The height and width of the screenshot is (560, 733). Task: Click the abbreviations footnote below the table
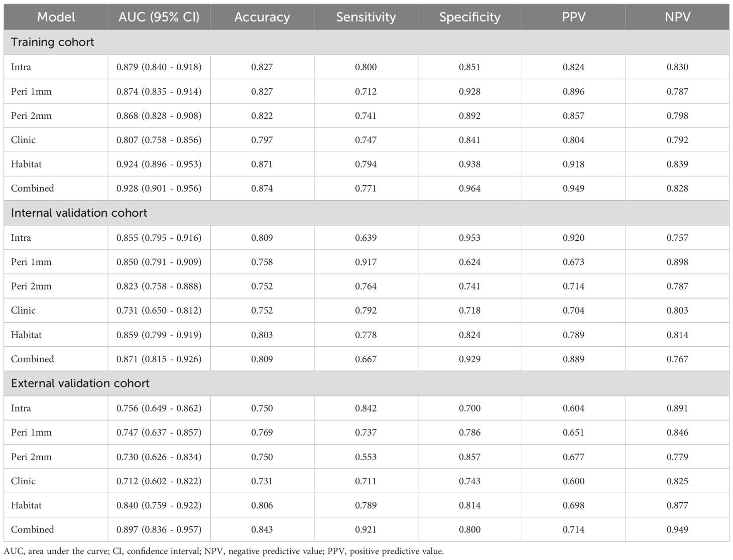pyautogui.click(x=224, y=551)
